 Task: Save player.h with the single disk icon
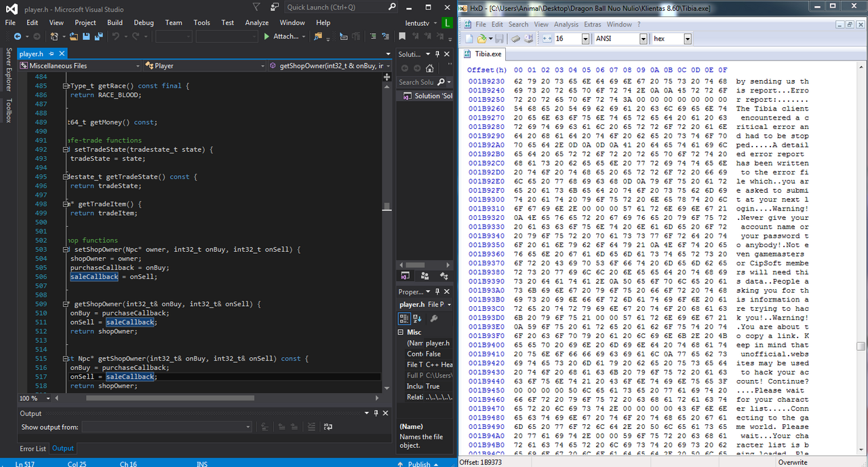[87, 37]
